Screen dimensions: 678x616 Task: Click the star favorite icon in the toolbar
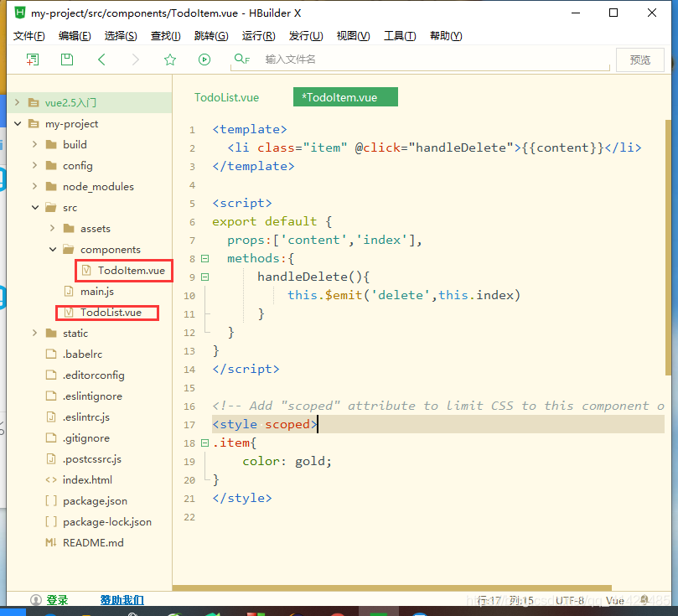click(169, 60)
